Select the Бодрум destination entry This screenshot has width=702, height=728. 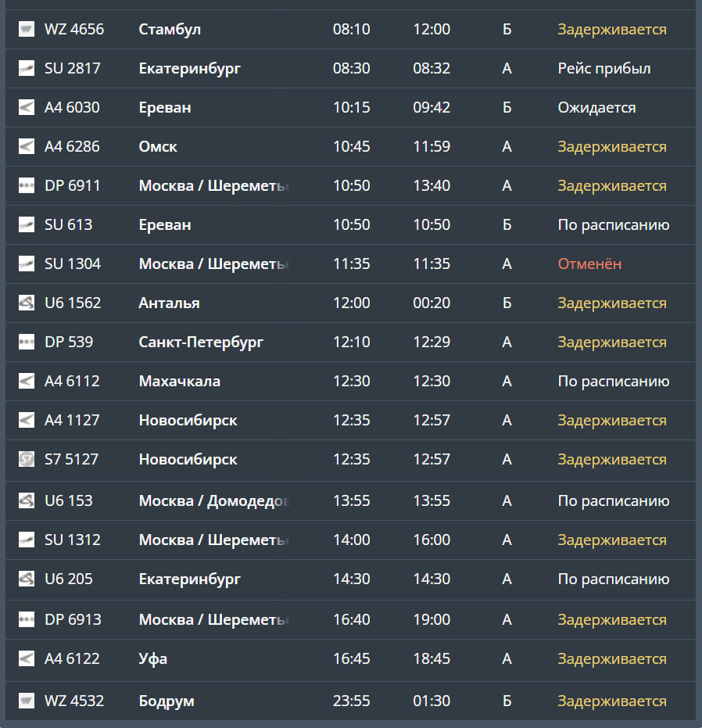click(167, 701)
